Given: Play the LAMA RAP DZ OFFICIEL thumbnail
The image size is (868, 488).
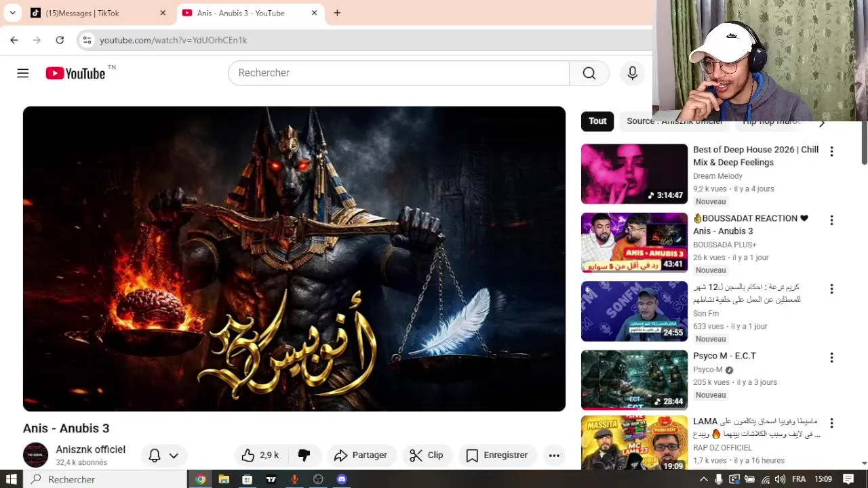Looking at the screenshot, I should (634, 443).
